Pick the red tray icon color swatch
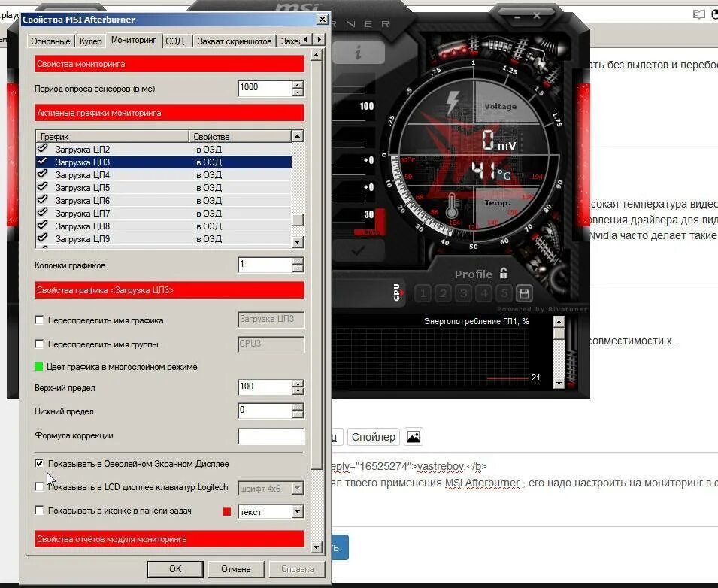 (226, 511)
